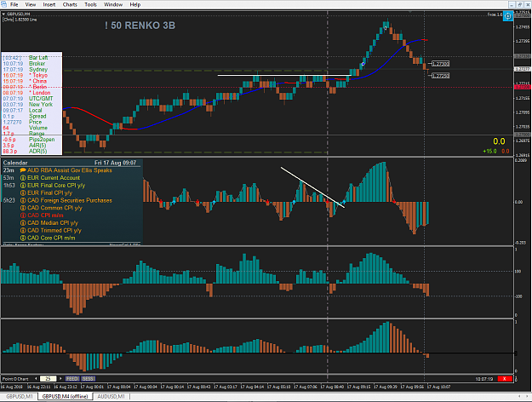Click the '17 Aug 10:07' time axis label

pyautogui.click(x=438, y=387)
